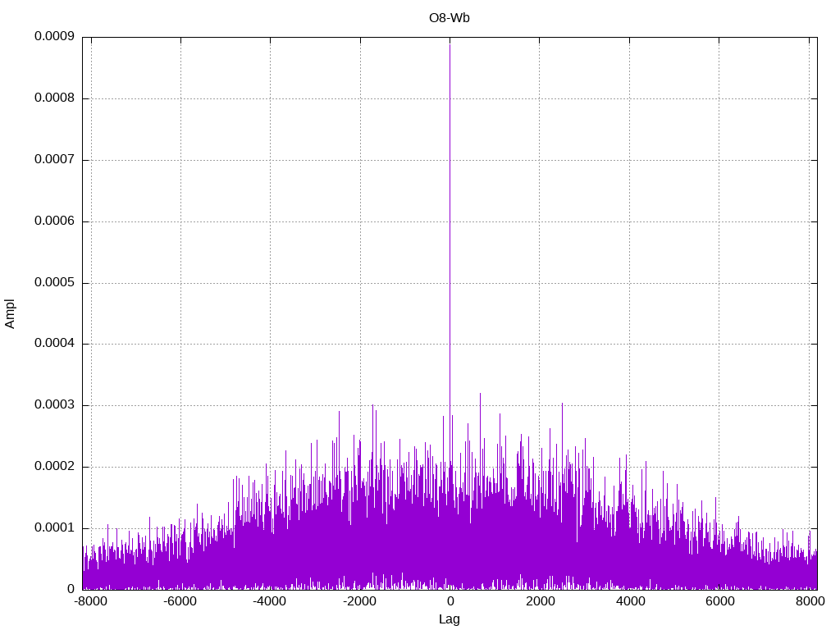
Task: Select the Ampl y-axis label
Action: (11, 313)
